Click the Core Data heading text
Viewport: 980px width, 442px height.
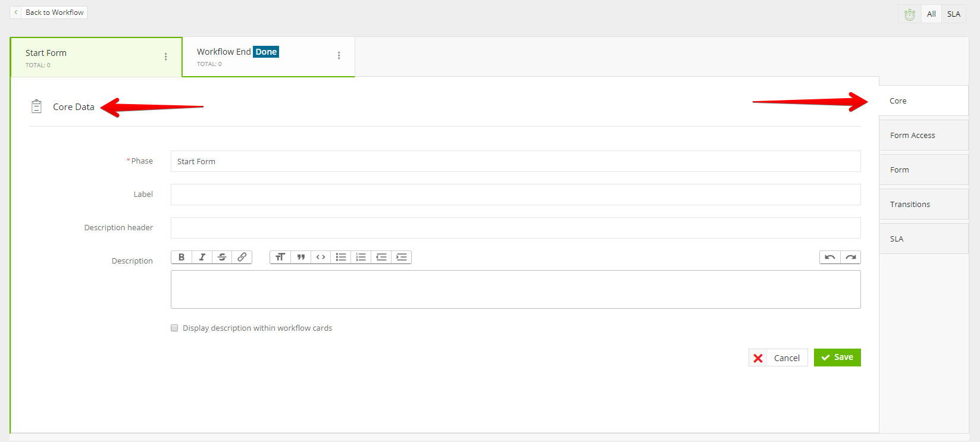(x=74, y=107)
